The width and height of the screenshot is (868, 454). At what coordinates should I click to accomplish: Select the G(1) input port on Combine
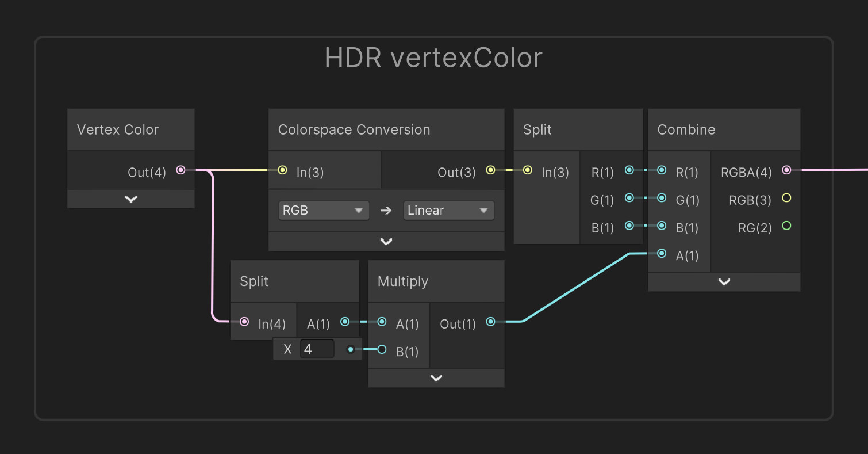point(661,198)
